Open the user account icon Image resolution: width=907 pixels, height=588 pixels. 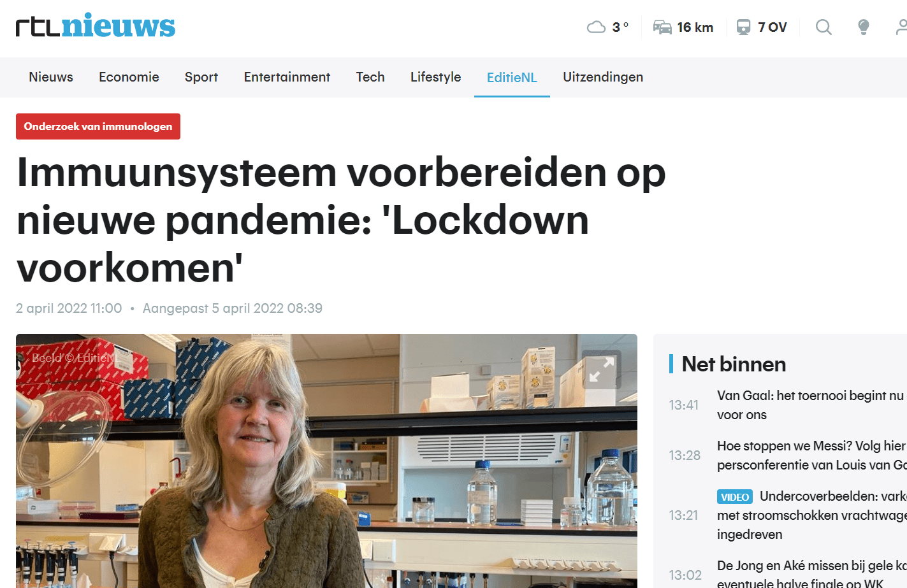coord(901,27)
